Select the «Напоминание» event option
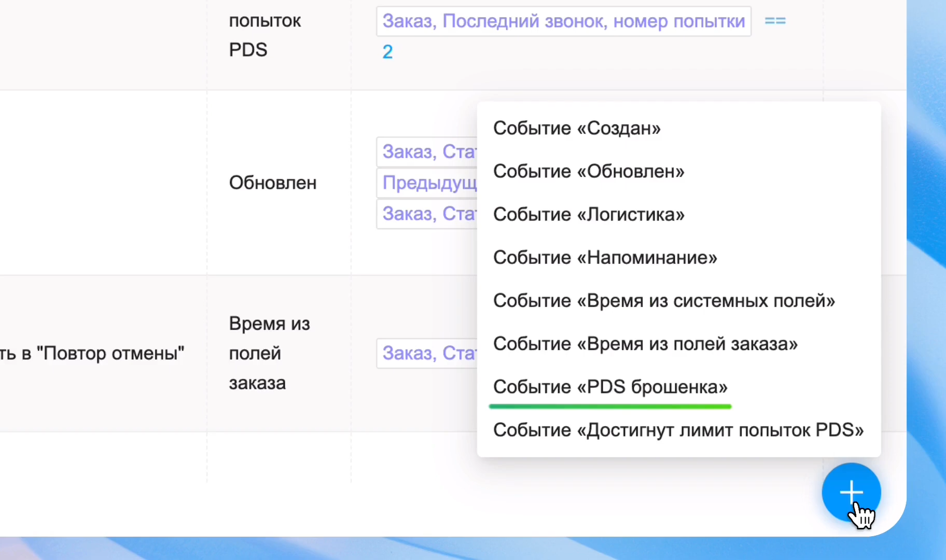 click(605, 257)
